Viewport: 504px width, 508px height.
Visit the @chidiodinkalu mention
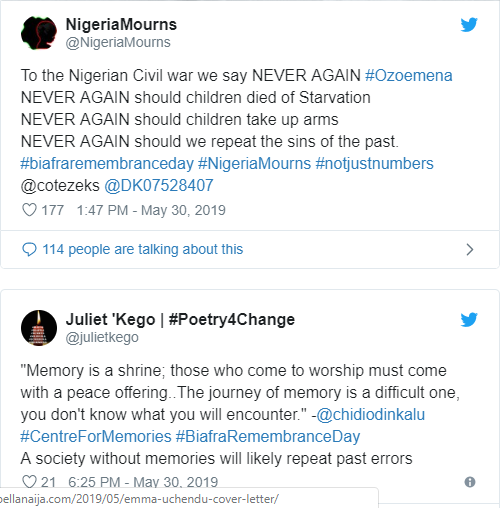pos(370,415)
